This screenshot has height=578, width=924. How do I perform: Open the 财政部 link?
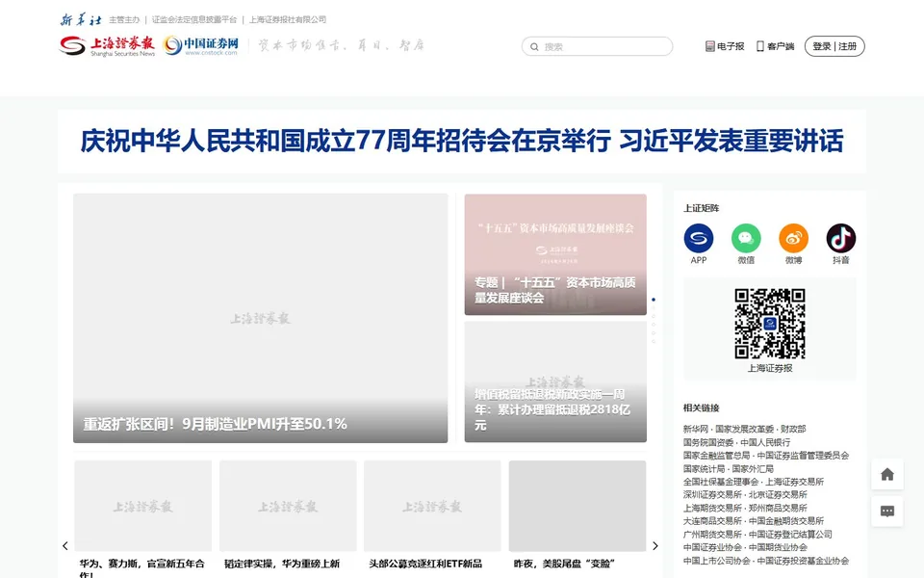click(x=792, y=429)
